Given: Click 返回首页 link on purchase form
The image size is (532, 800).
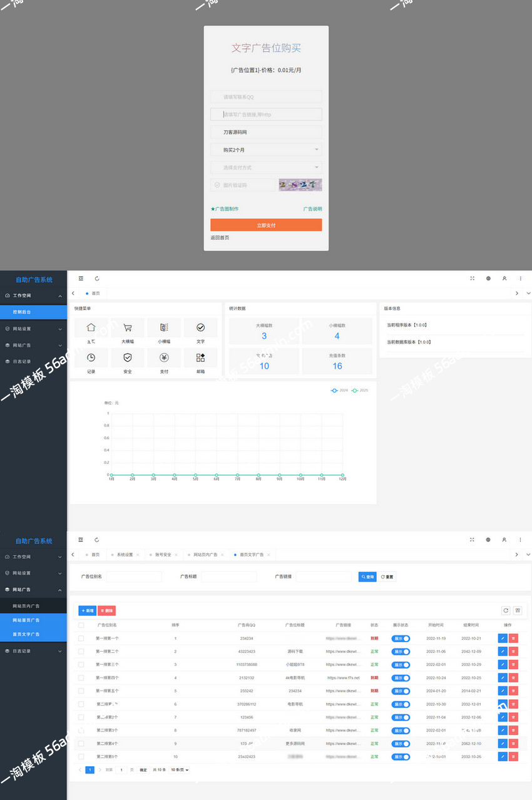Looking at the screenshot, I should [x=220, y=238].
